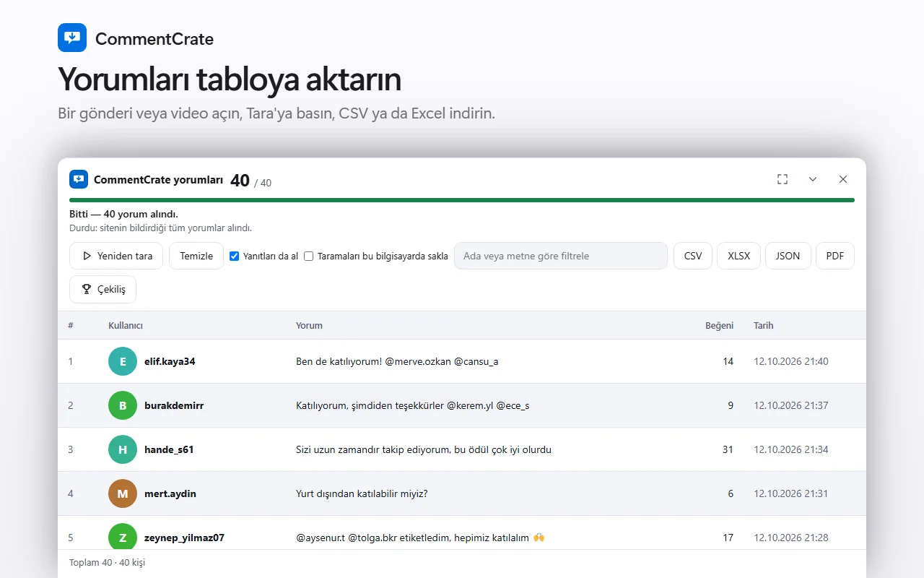This screenshot has height=578, width=924.
Task: Click comment 'Yurt dışından katılabilir miyiz?'
Action: pos(362,493)
